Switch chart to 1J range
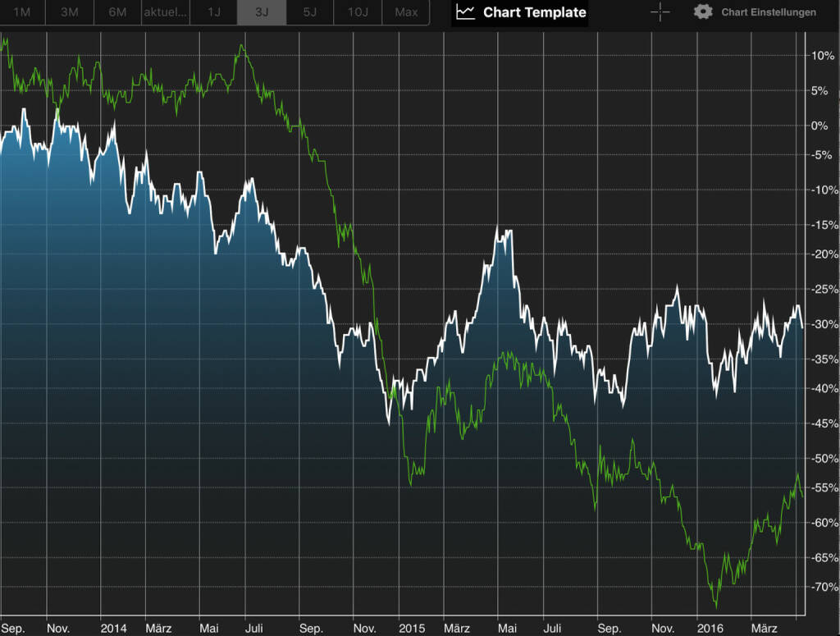Image resolution: width=840 pixels, height=636 pixels. pyautogui.click(x=214, y=12)
